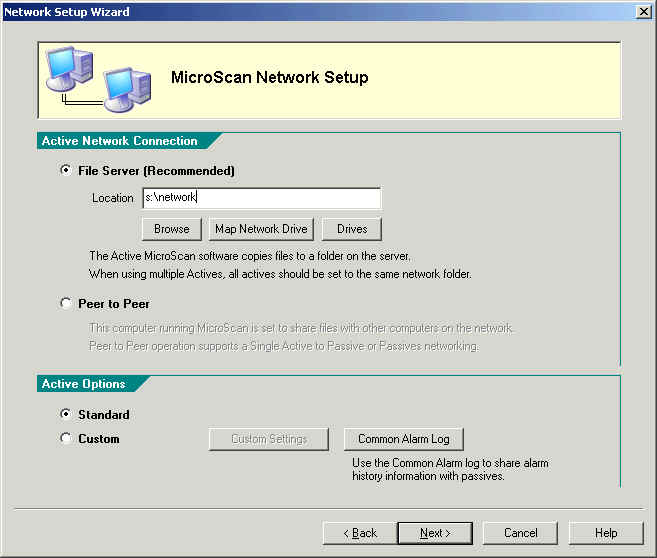
Task: Cancel the Network Setup Wizard
Action: coord(520,533)
